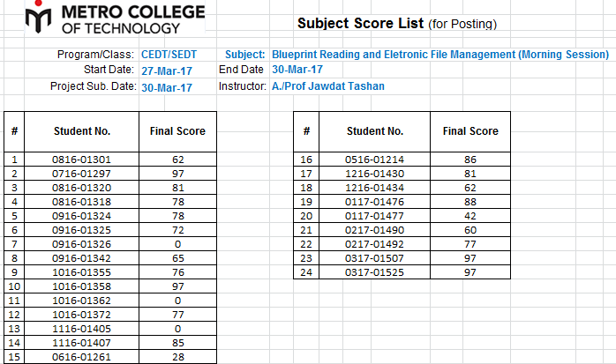The image size is (616, 364).
Task: Select the 'Subject:' label cell
Action: [x=244, y=54]
